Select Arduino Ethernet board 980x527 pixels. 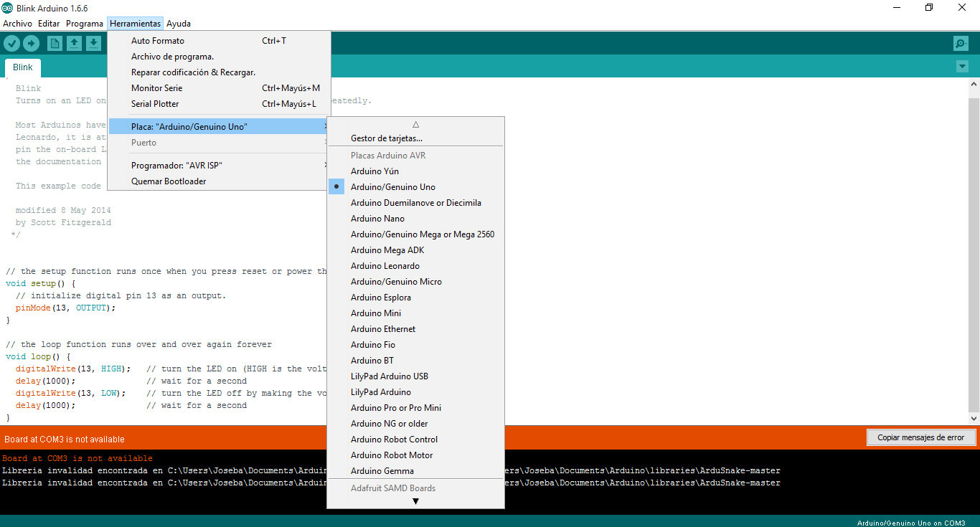point(415,329)
